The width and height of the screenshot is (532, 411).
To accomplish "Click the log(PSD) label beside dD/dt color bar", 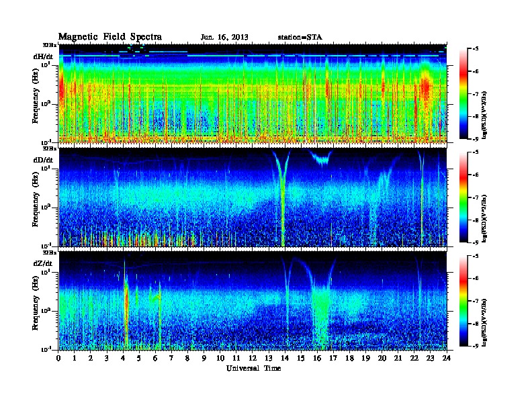I will click(485, 219).
